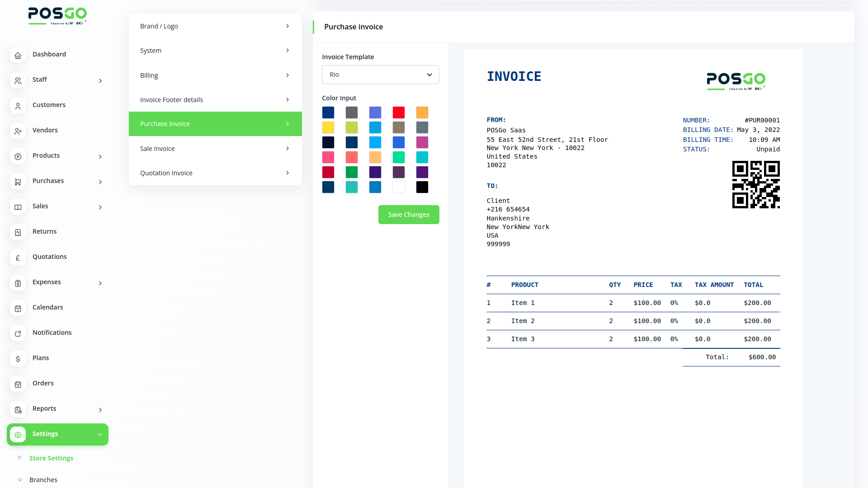Pick the black color swatch
Screen dimensions: 868x488
422,187
